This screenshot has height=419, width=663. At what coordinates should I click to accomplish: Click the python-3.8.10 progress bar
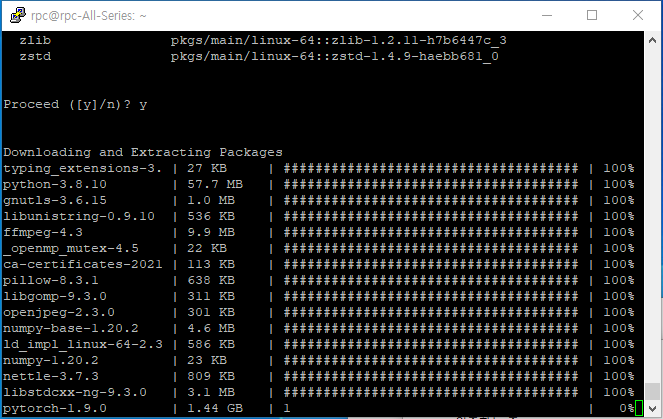(430, 184)
